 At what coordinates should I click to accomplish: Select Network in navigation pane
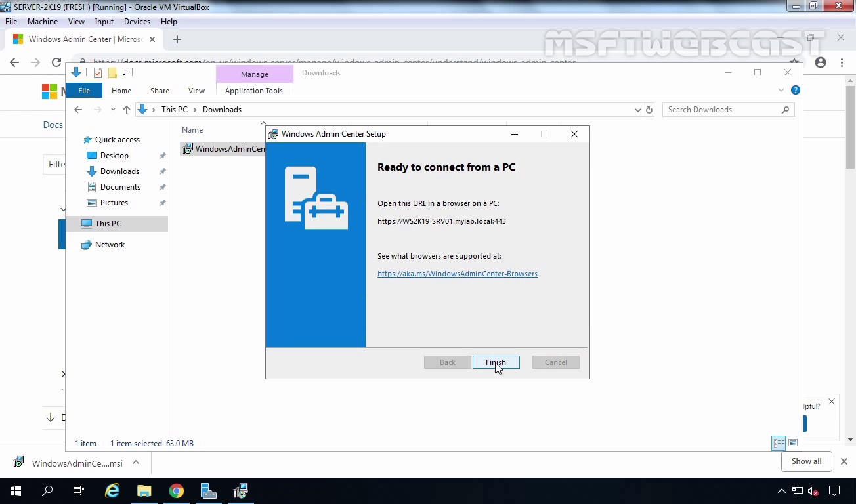point(110,245)
